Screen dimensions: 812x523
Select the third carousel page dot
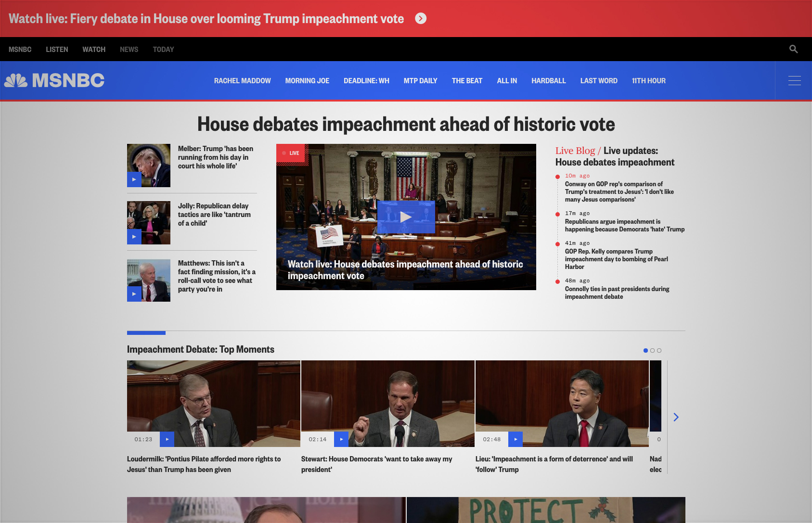click(659, 350)
